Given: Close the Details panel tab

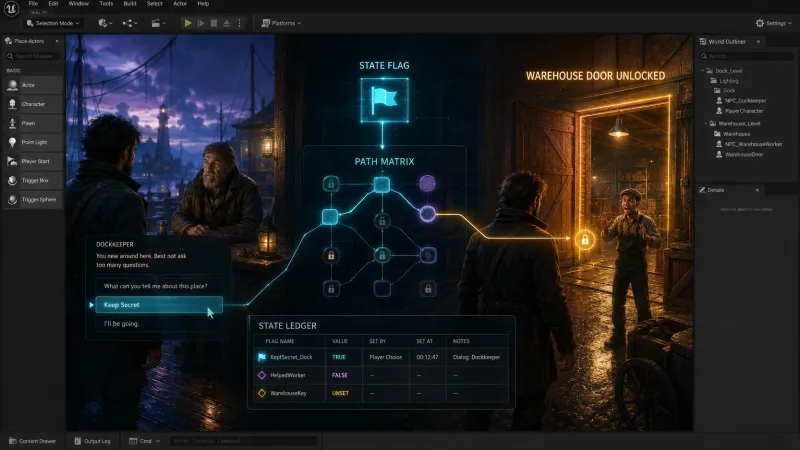Looking at the screenshot, I should point(757,190).
